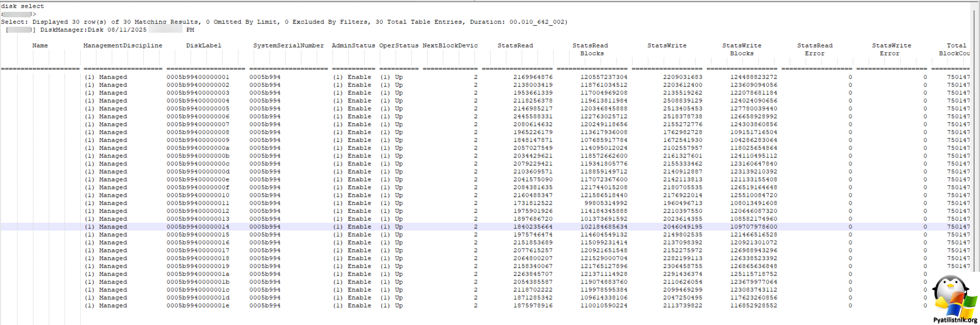Click the 'Select: Displayed 30 row(s)' summary line
The width and height of the screenshot is (980, 325).
(x=284, y=22)
